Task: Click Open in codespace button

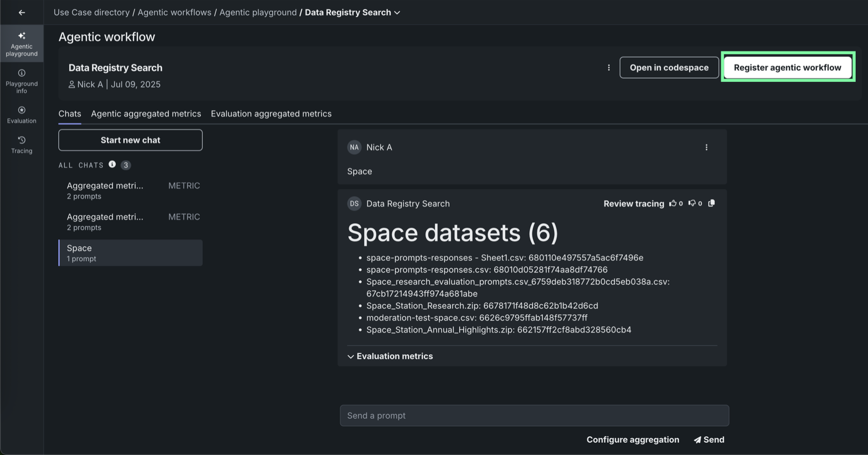Action: 669,67
